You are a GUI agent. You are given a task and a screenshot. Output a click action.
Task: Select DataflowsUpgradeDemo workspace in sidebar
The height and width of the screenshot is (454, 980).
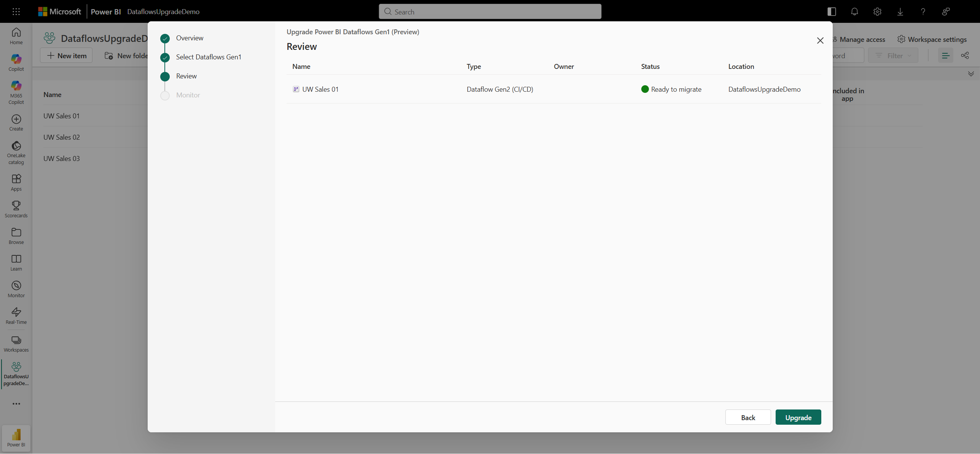[x=16, y=374]
